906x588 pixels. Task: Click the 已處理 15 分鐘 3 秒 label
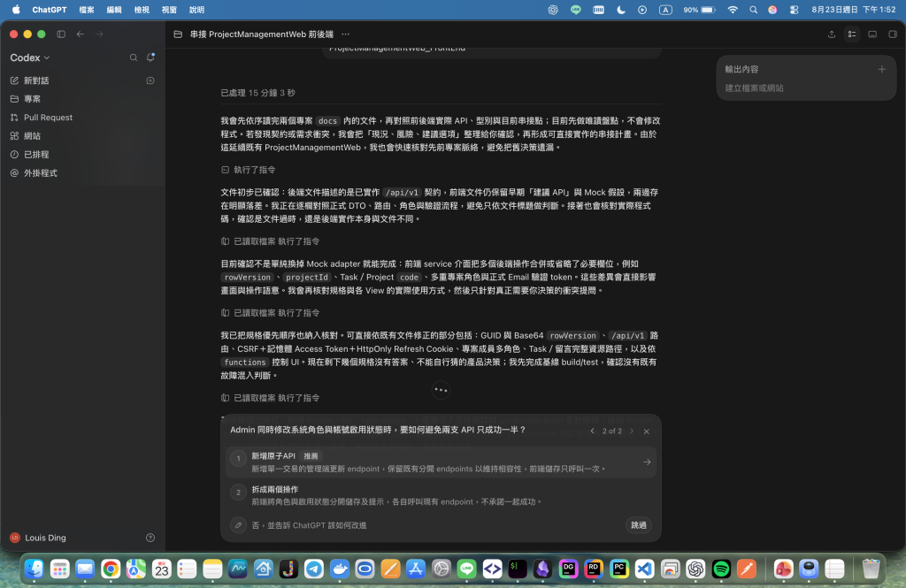coord(257,93)
